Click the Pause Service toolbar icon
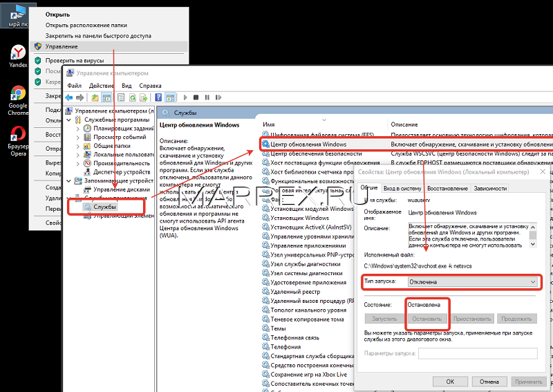 point(207,97)
